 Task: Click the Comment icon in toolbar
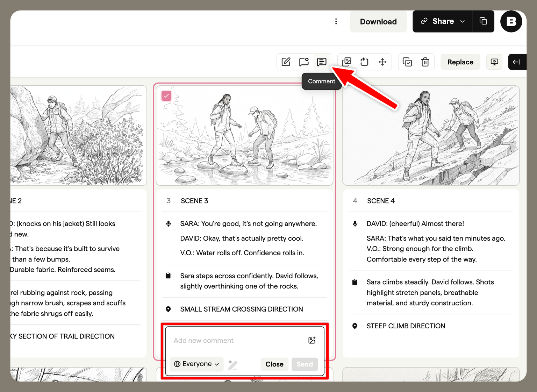click(322, 62)
